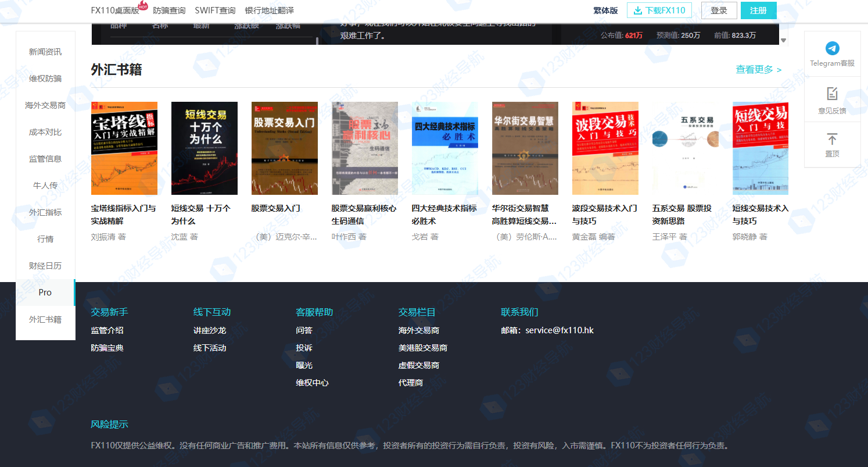Expand 查看更多 for forex books

(758, 70)
